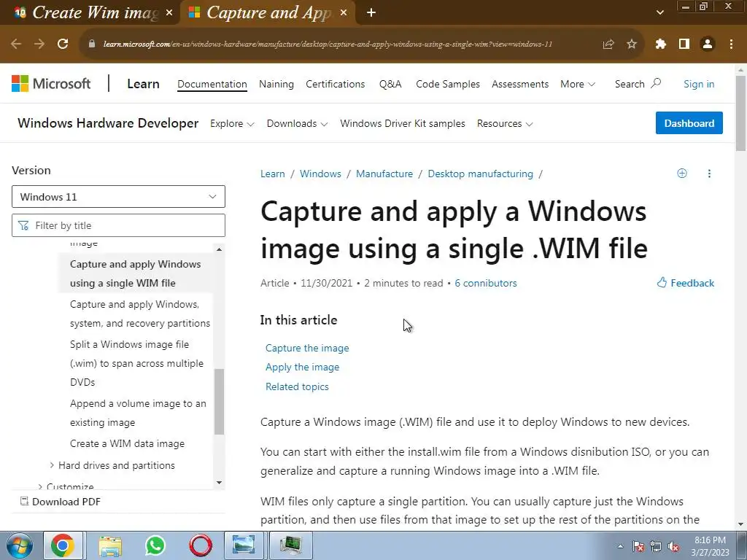Viewport: 747px width, 560px height.
Task: Bookmark this page with the star icon
Action: pyautogui.click(x=632, y=44)
